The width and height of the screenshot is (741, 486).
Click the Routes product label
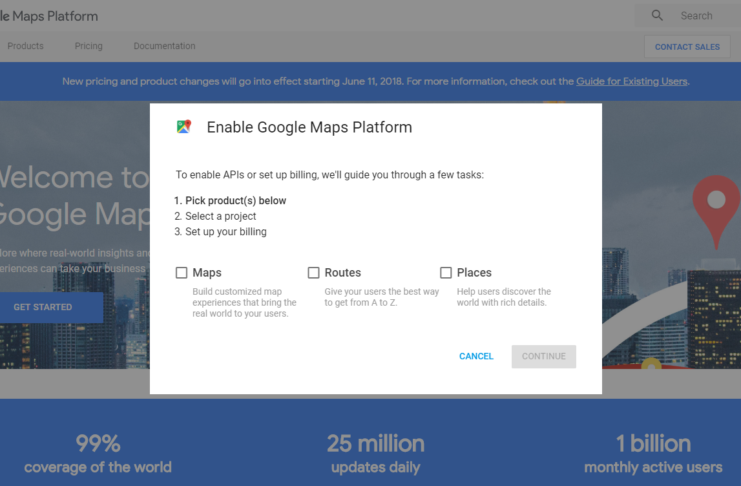click(343, 273)
